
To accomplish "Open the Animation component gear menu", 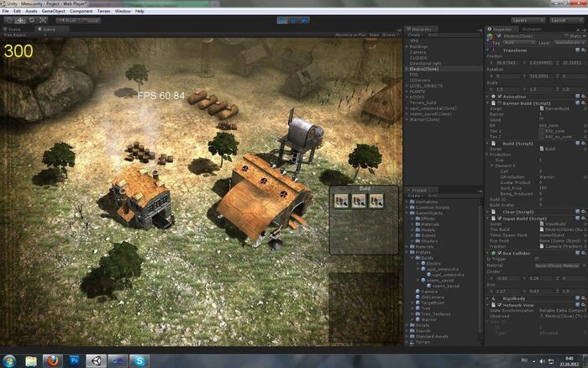I will 583,97.
